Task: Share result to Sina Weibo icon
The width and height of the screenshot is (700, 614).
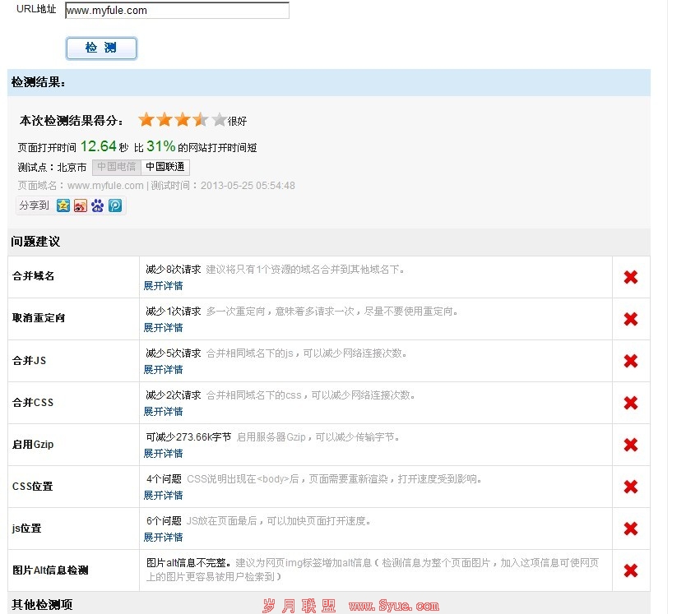Action: point(81,205)
